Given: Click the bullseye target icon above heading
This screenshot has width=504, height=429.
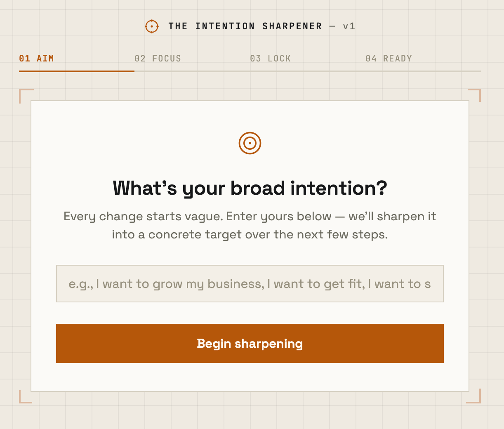Looking at the screenshot, I should (250, 143).
